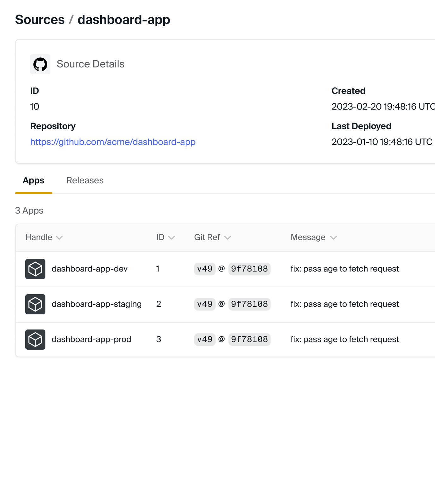Select the Apps tab
435x504 pixels.
(x=33, y=180)
